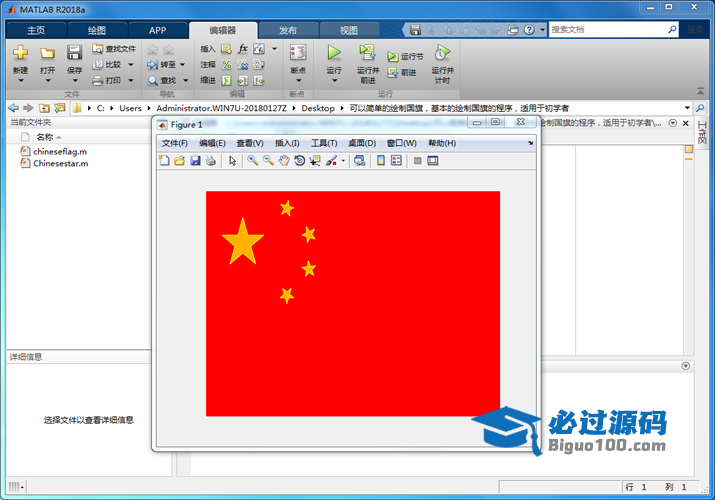Switch to the APP tab
Screen dimensions: 715x500
[157, 31]
